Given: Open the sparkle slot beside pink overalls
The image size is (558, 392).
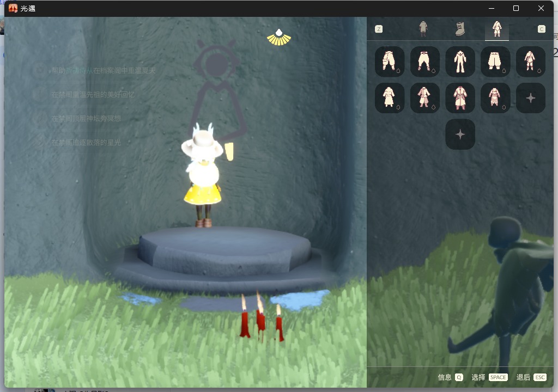Looking at the screenshot, I should [530, 98].
